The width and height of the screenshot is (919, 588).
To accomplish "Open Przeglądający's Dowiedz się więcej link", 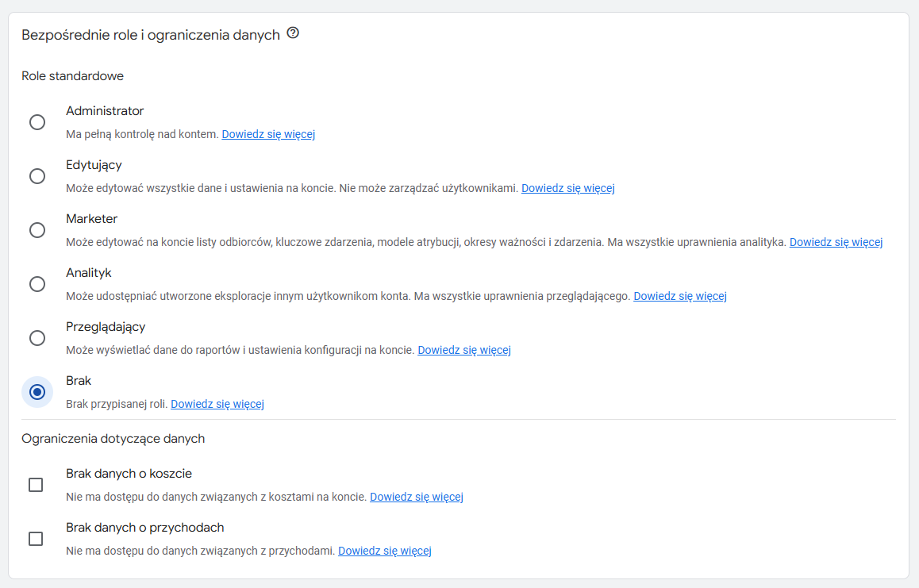I will tap(464, 350).
